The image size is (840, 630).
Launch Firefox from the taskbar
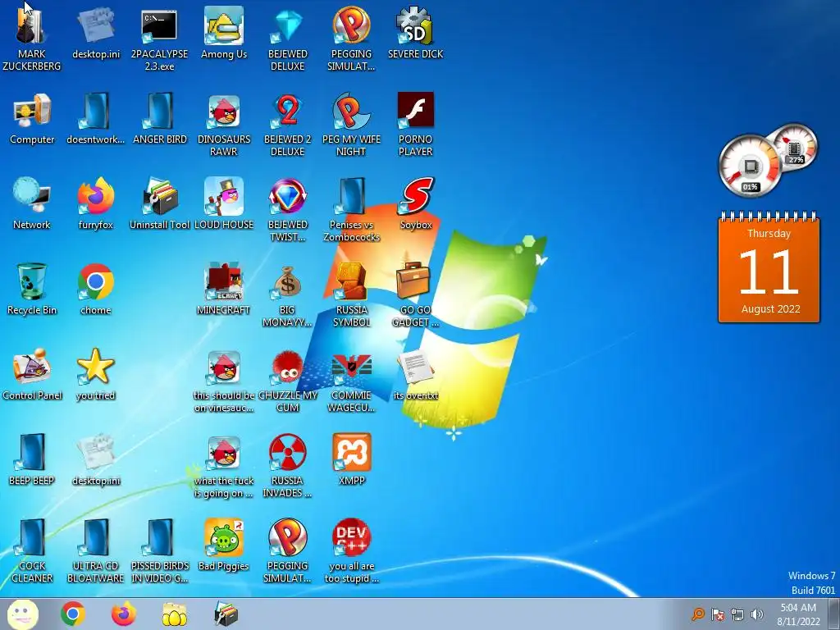124,614
